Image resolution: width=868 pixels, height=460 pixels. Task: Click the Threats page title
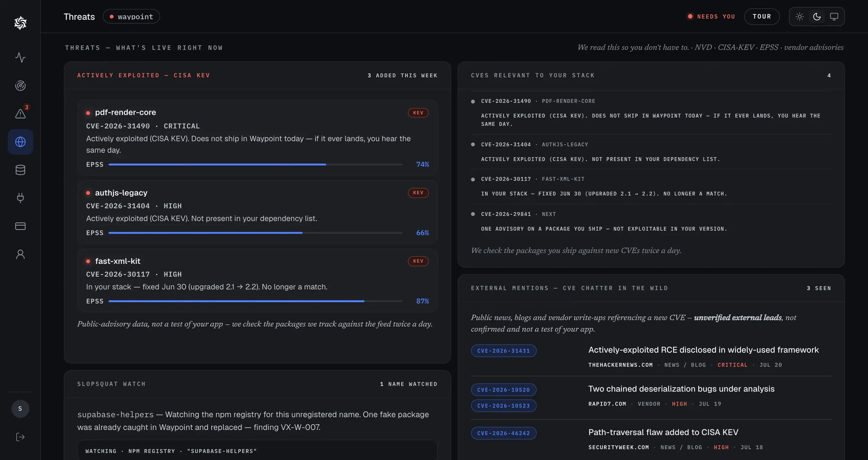(79, 16)
